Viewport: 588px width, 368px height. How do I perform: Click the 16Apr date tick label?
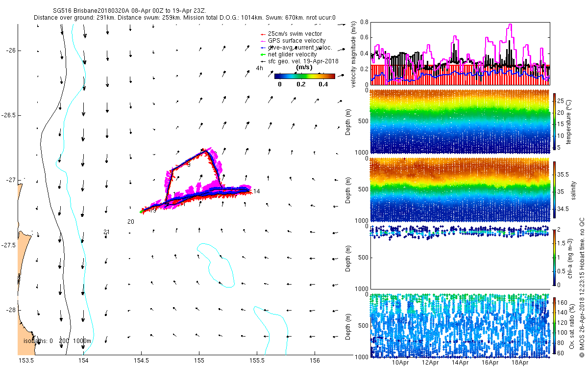click(x=490, y=363)
